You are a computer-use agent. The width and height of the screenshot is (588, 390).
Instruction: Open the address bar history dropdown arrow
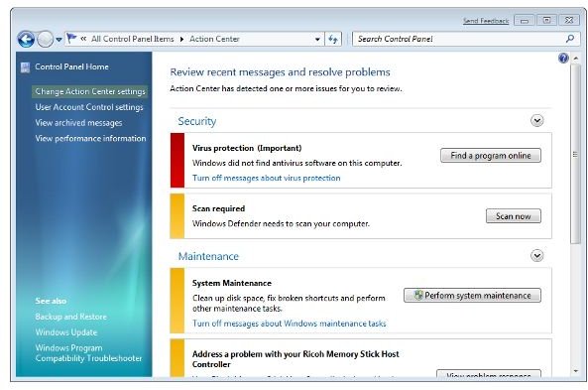coord(317,39)
